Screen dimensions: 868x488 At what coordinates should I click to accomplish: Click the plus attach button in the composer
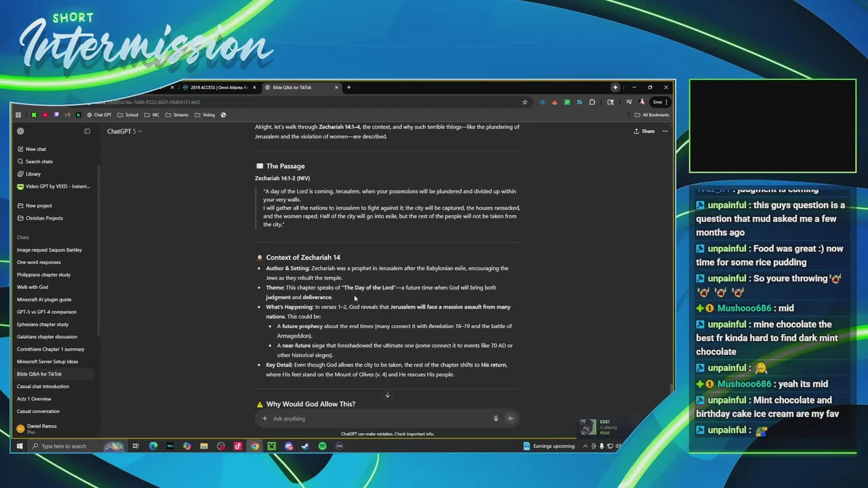click(264, 419)
